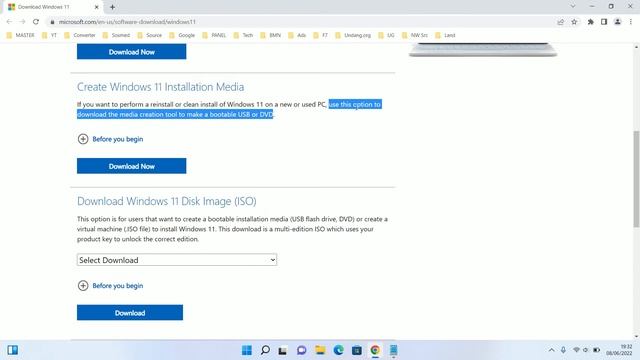Open the Ads bookmark folder
640x360 pixels.
[x=297, y=35]
